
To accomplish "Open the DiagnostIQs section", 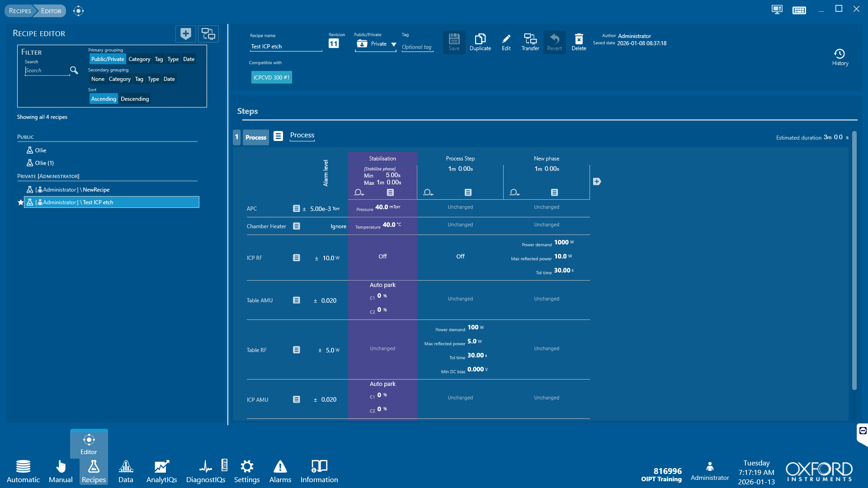I will pos(206,471).
